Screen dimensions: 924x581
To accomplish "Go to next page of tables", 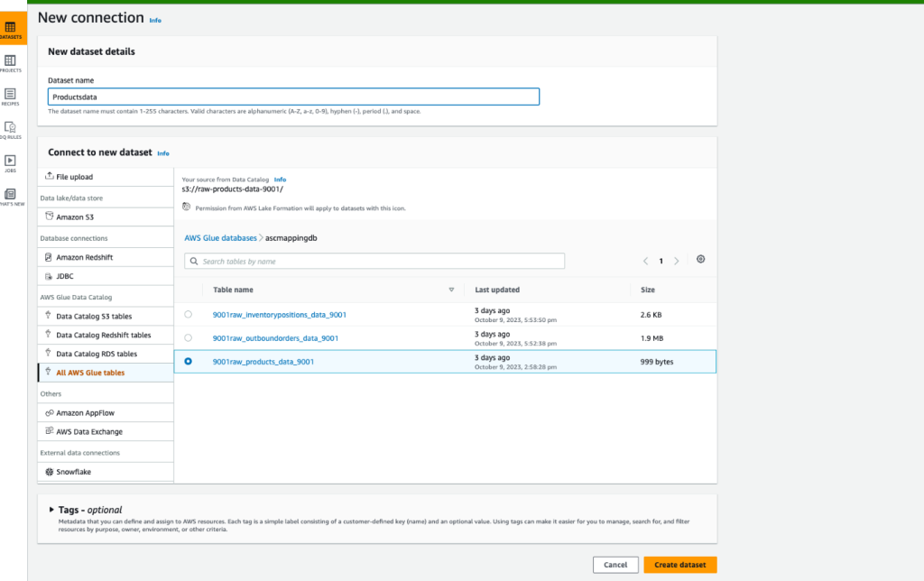I will [x=676, y=259].
